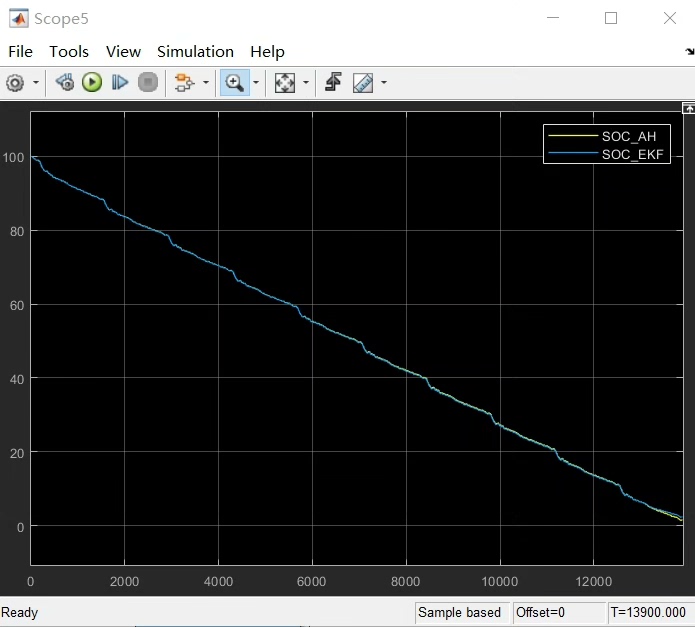Click the SOC_AH legend entry
Viewport: 695px width, 627px height.
click(x=629, y=136)
